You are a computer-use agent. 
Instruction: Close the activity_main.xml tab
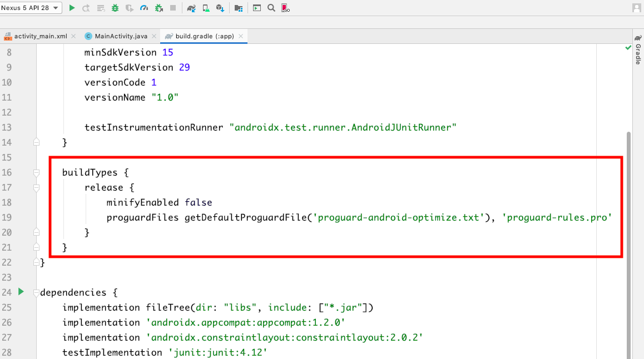[73, 36]
